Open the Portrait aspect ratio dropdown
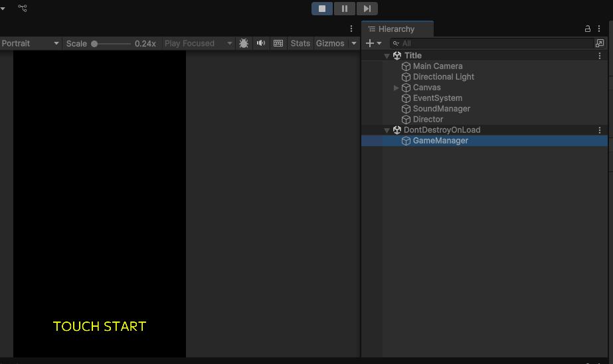The width and height of the screenshot is (613, 364). click(30, 43)
